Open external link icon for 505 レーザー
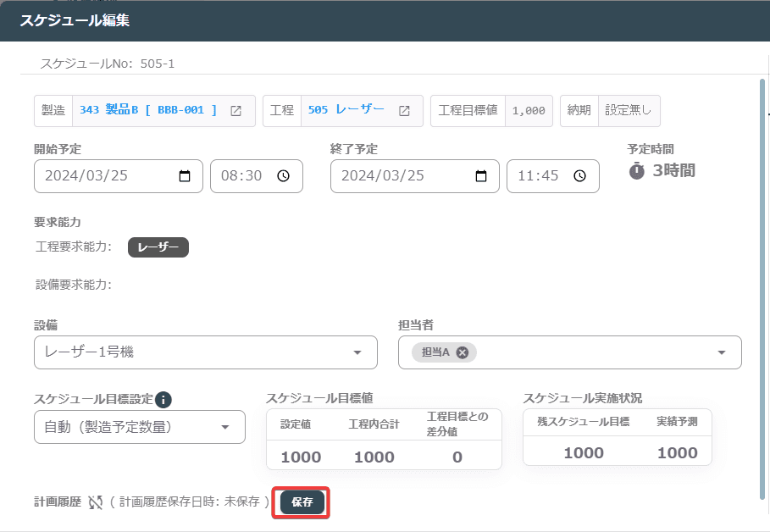 pos(404,111)
